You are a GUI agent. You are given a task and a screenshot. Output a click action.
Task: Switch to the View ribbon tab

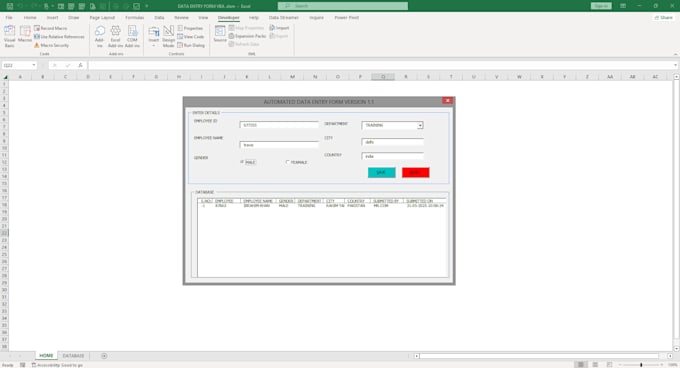tap(203, 18)
